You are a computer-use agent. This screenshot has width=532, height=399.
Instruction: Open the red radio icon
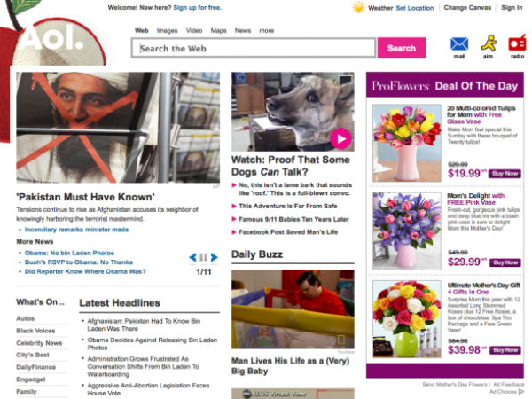pos(517,43)
